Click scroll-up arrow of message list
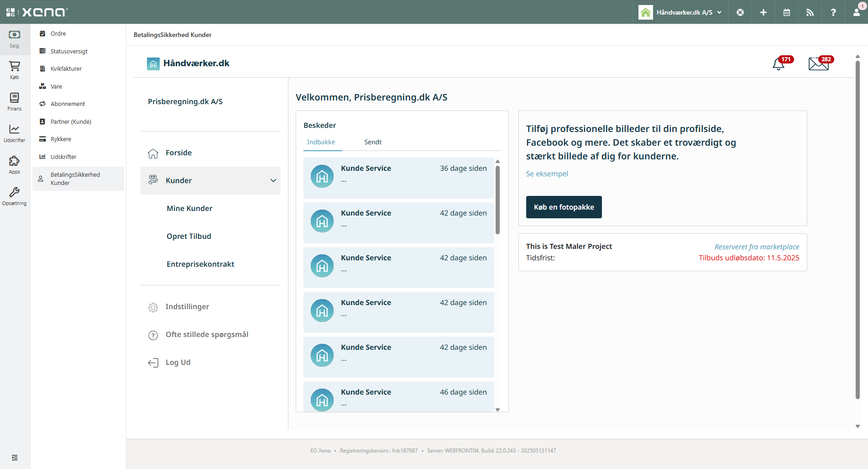868x469 pixels. point(498,161)
